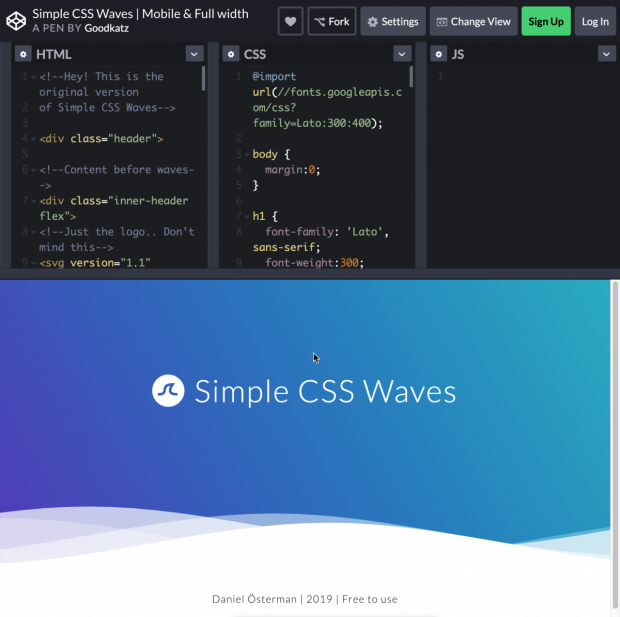Open HTML editor gear settings
Viewport: 620px width, 617px height.
[x=23, y=54]
